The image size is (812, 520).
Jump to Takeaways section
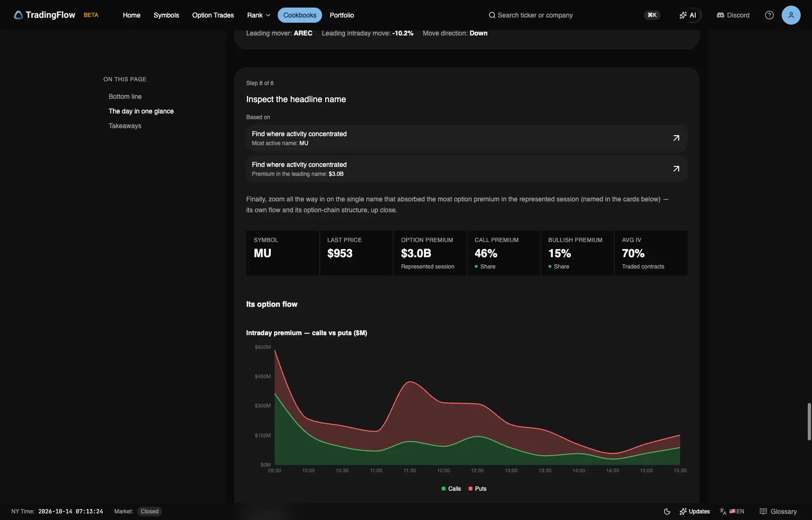[x=125, y=126]
